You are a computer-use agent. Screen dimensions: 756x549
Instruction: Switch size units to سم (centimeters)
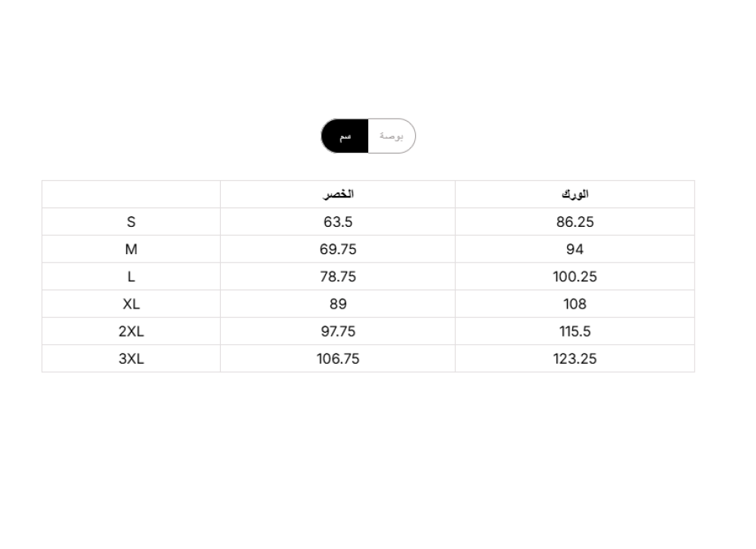coord(345,136)
